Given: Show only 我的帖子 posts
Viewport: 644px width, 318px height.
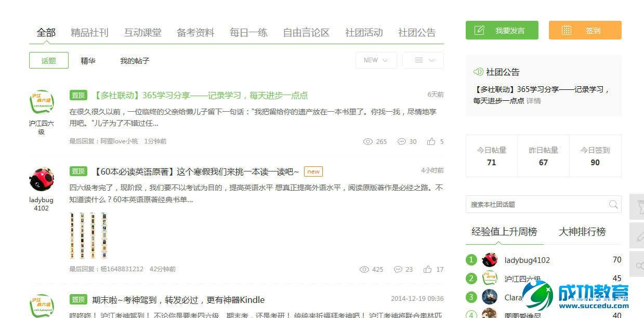Looking at the screenshot, I should coord(135,61).
